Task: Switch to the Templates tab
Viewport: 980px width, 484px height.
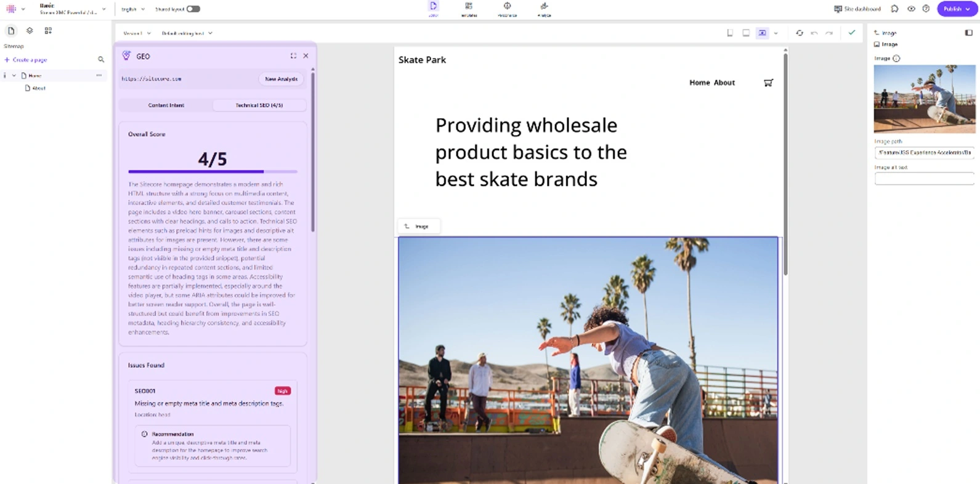Action: point(469,9)
